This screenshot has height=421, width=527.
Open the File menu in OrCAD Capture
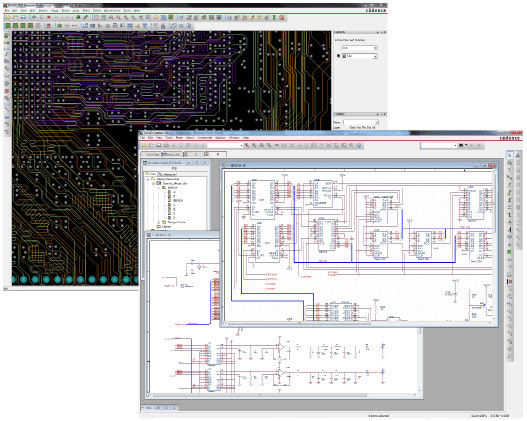coord(143,138)
